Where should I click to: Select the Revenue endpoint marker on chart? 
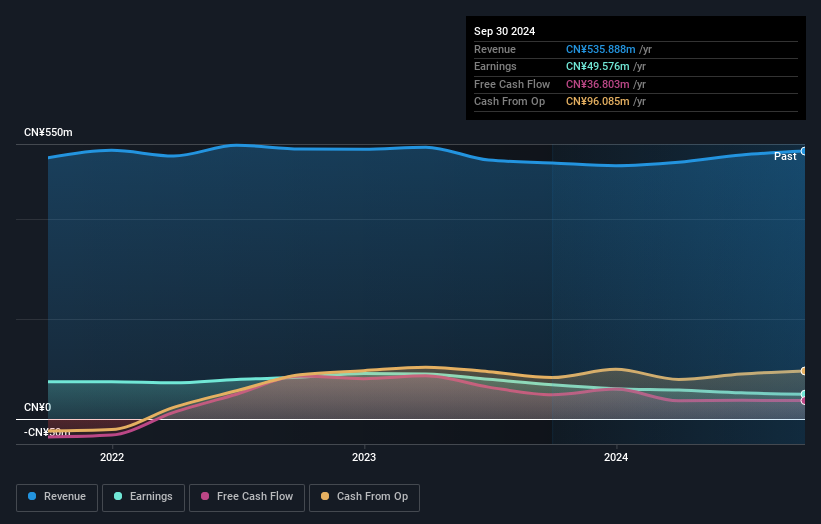pyautogui.click(x=804, y=151)
